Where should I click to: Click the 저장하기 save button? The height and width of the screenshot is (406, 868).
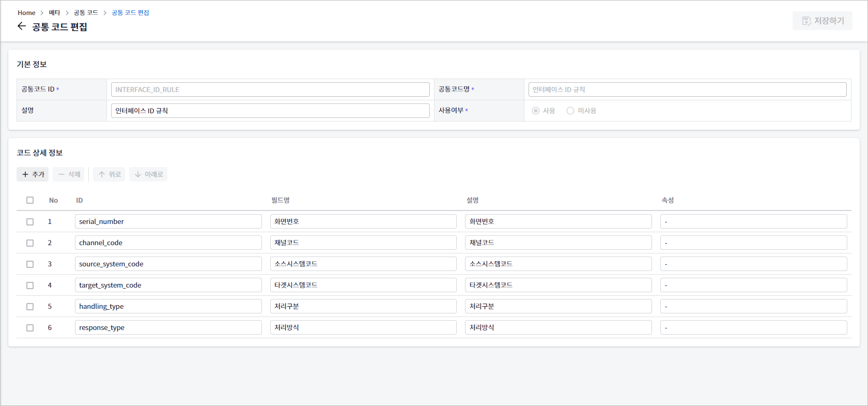click(823, 21)
